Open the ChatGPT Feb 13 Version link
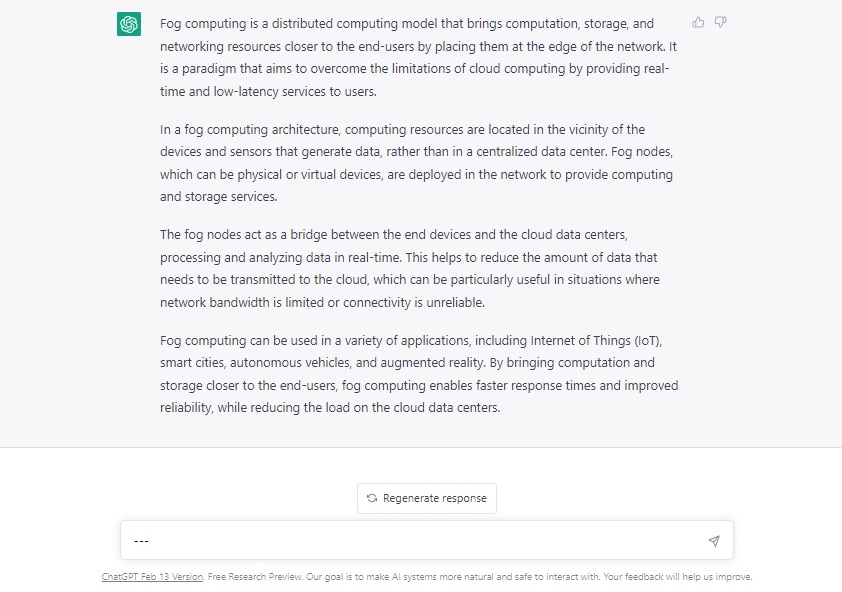842x592 pixels. 153,577
